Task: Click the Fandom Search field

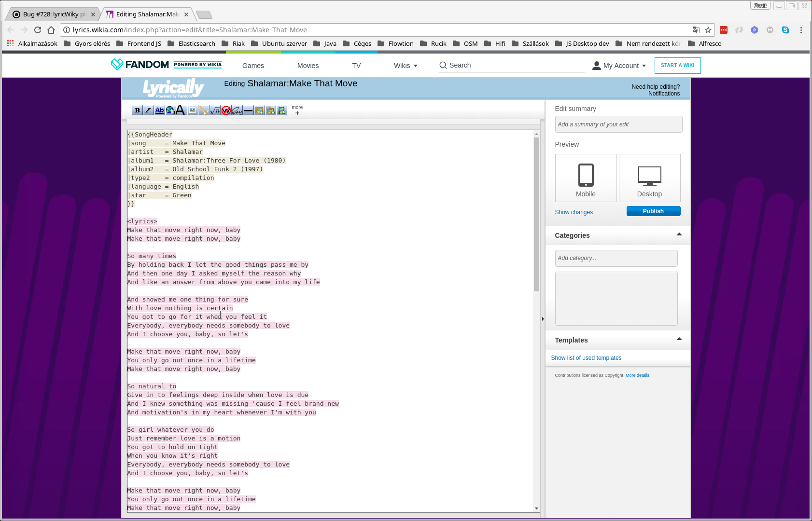Action: click(512, 65)
